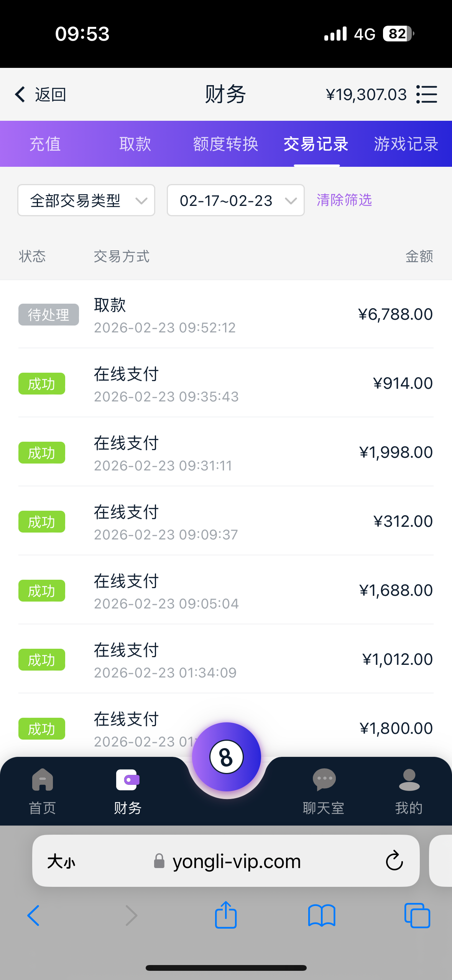The width and height of the screenshot is (452, 980).
Task: Switch to the 游戏记录 tab
Action: click(406, 144)
